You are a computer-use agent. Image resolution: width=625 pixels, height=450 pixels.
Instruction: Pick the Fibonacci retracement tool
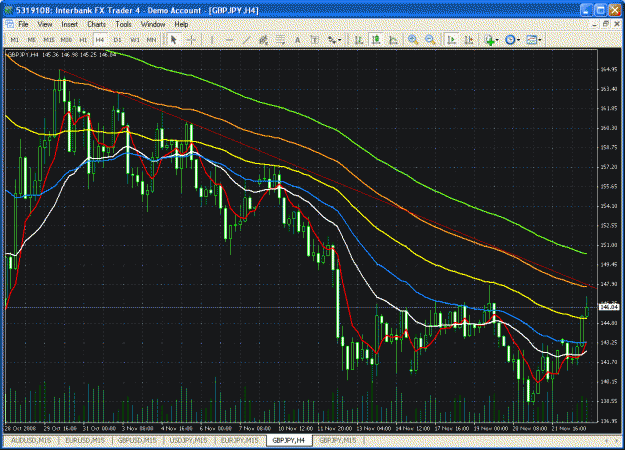pyautogui.click(x=280, y=40)
